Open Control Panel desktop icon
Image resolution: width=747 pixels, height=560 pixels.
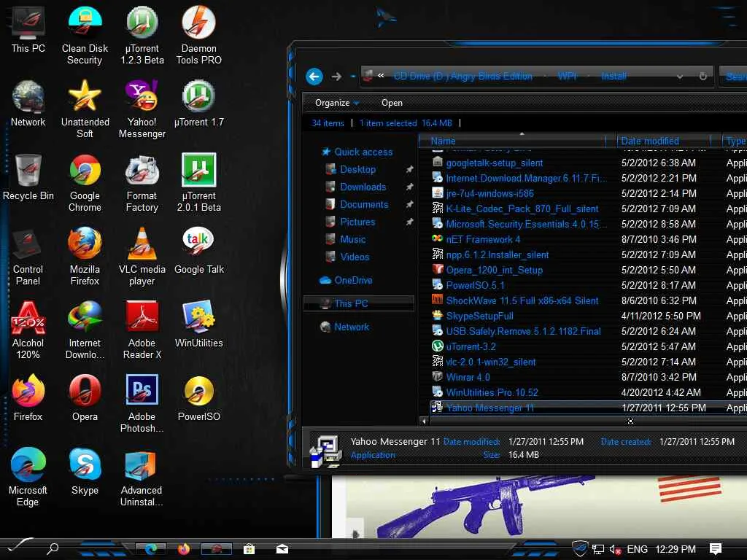click(28, 257)
